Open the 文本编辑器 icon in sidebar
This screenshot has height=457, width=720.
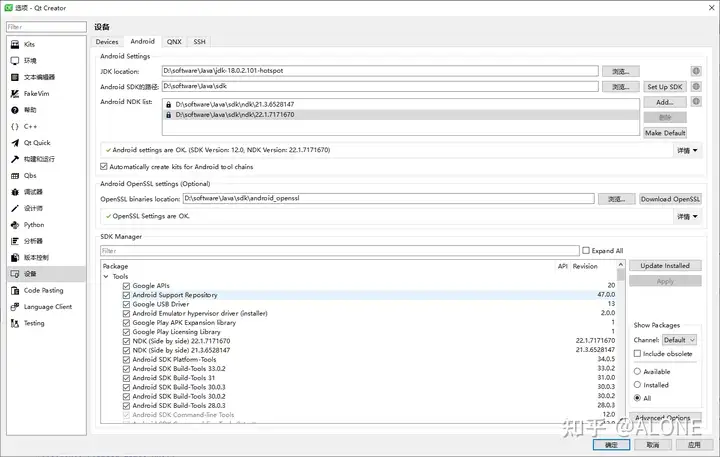pos(15,77)
